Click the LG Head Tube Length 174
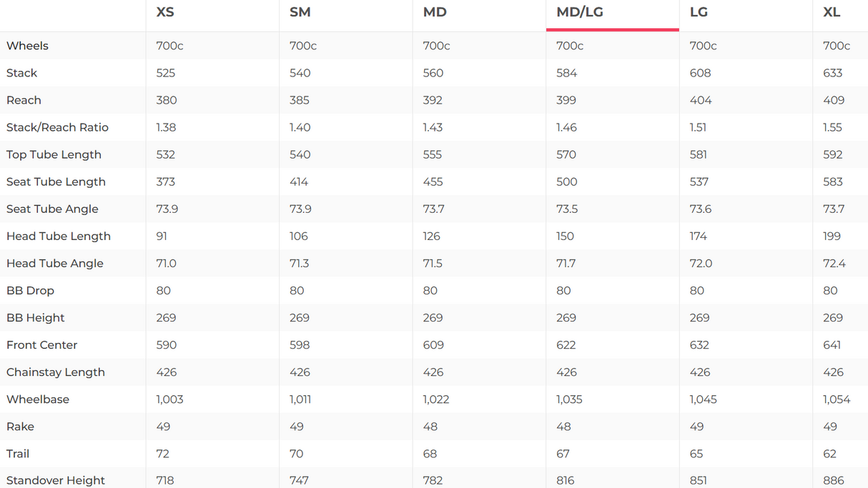Image resolution: width=868 pixels, height=488 pixels. pyautogui.click(x=698, y=236)
